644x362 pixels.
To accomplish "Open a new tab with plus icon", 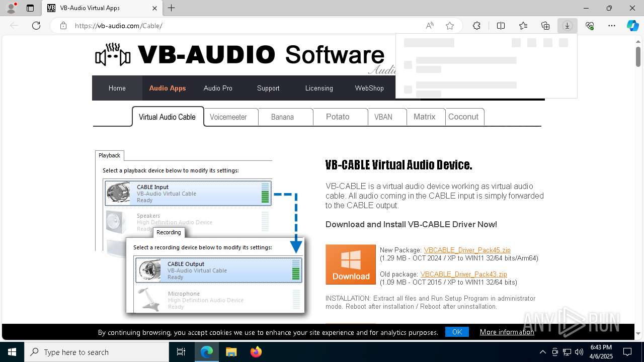I will [172, 8].
